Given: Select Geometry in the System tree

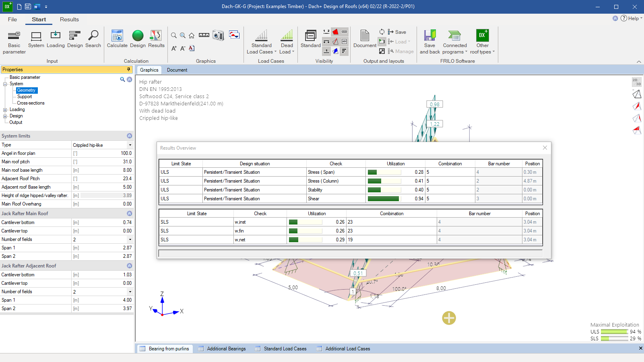Looking at the screenshot, I should coord(26,90).
